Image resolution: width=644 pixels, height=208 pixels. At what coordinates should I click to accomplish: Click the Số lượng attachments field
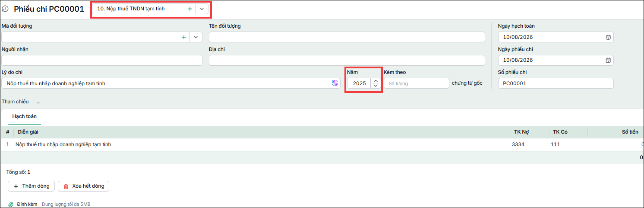417,83
